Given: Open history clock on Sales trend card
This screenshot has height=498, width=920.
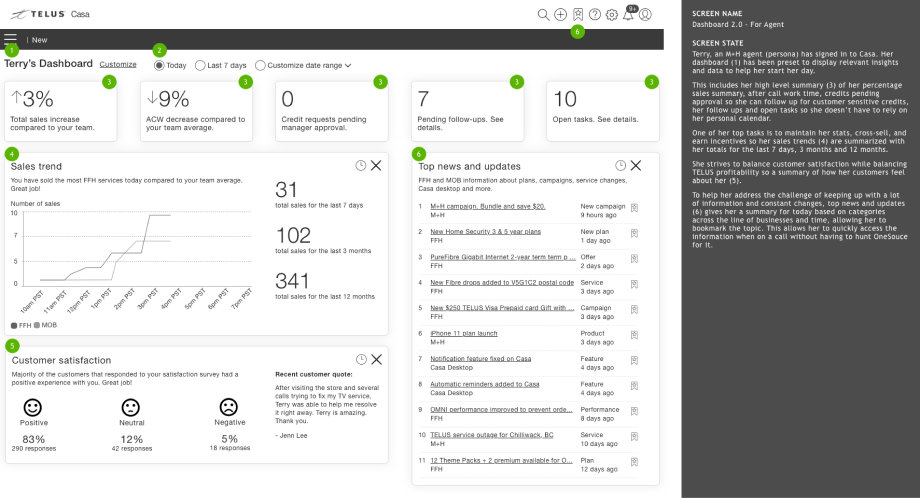Looking at the screenshot, I should 361,166.
